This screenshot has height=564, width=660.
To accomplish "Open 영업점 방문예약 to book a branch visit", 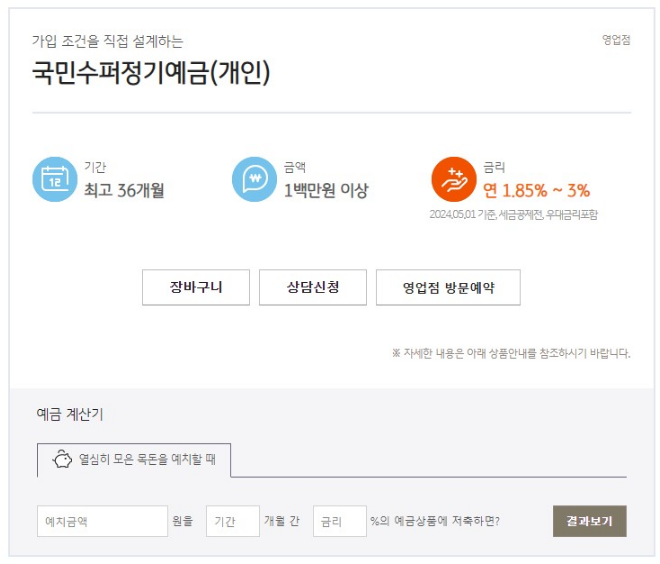I will [x=448, y=288].
